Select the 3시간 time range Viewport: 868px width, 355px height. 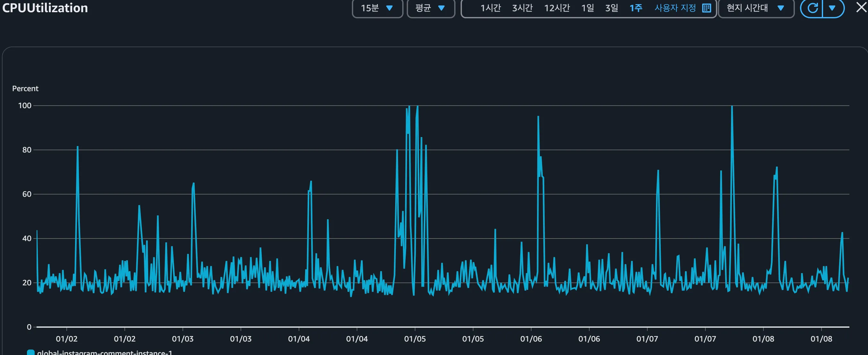[x=522, y=8]
